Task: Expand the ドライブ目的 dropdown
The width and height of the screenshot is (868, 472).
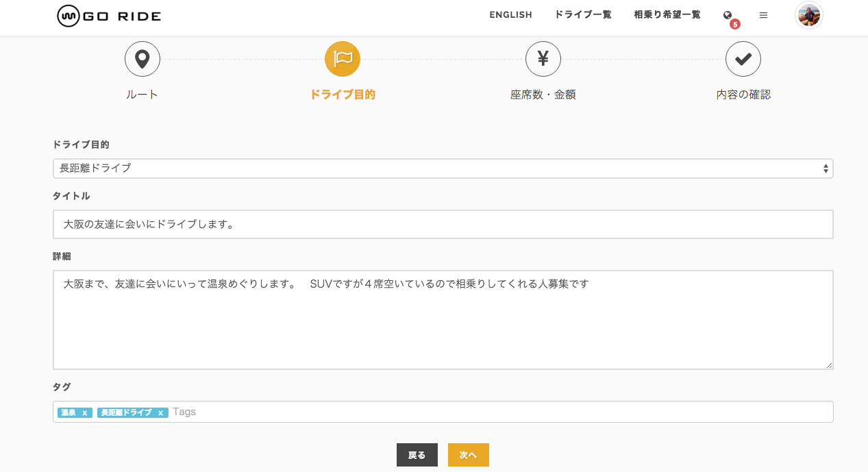Action: click(x=443, y=169)
